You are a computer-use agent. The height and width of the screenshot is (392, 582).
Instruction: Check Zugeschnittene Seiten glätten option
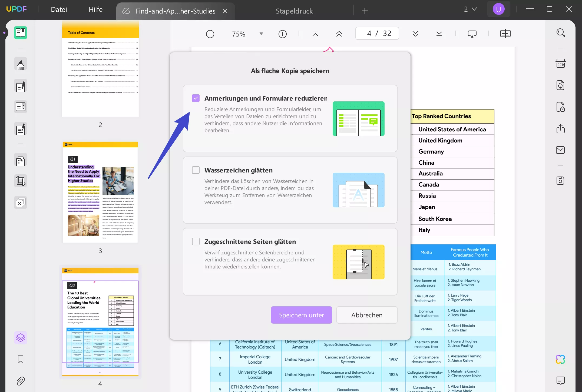pos(196,241)
